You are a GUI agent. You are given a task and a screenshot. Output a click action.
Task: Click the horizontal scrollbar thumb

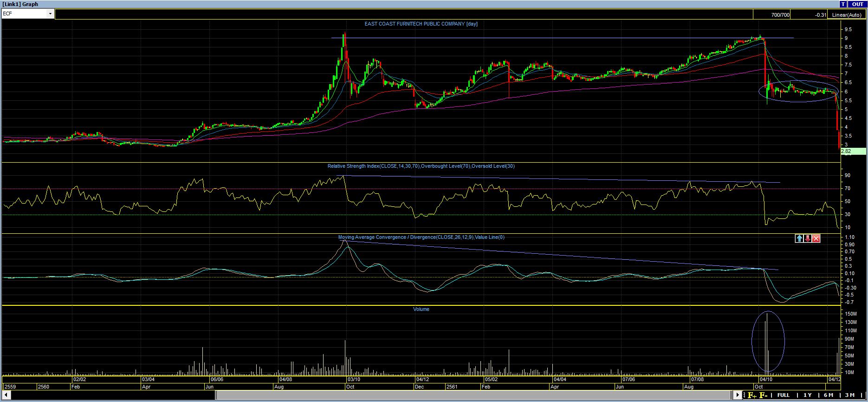click(x=473, y=395)
